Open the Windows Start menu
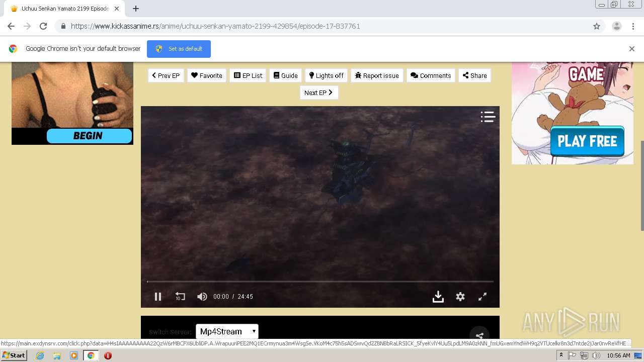This screenshot has width=644, height=362. (14, 355)
